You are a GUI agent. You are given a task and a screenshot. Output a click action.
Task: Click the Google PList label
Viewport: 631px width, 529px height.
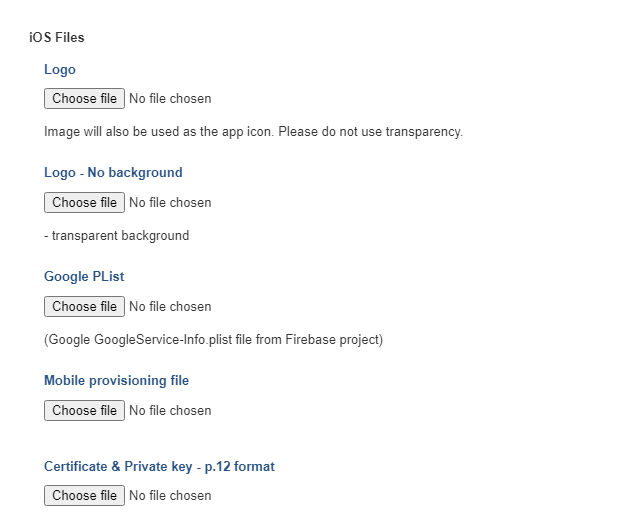[84, 276]
